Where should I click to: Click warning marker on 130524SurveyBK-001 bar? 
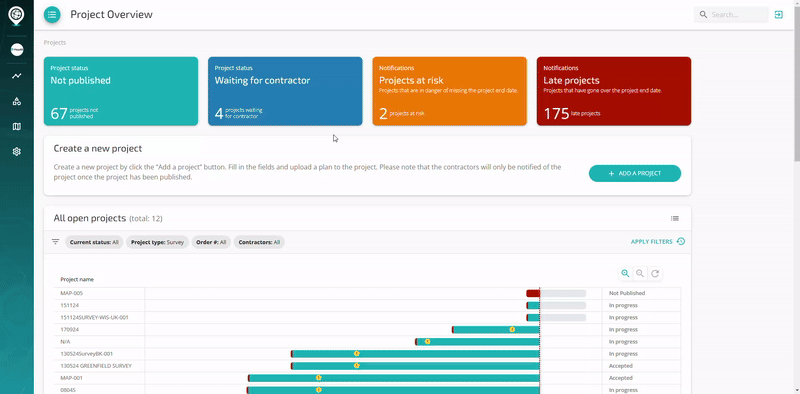point(357,354)
